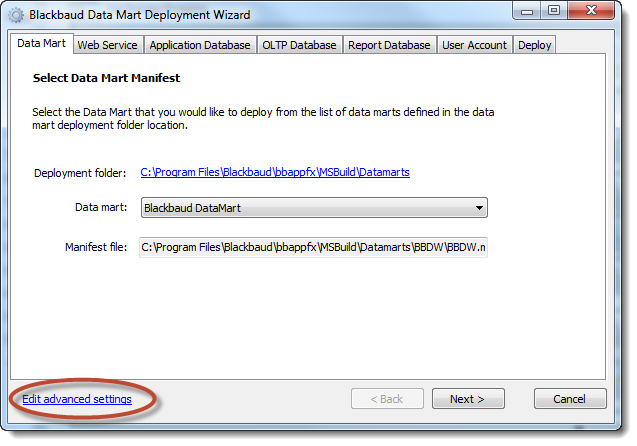Maximize the Deployment Wizard window
The image size is (637, 446).
click(x=554, y=11)
